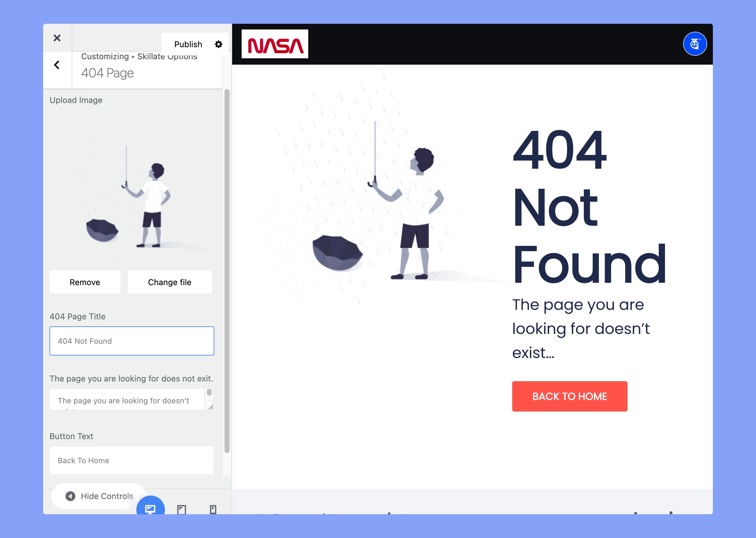Click the blue round LMS icon in the header
The height and width of the screenshot is (538, 756).
click(x=695, y=44)
